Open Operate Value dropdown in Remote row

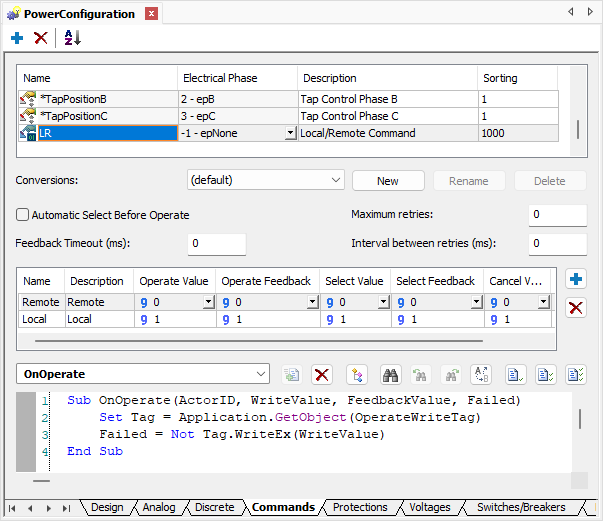pyautogui.click(x=208, y=301)
